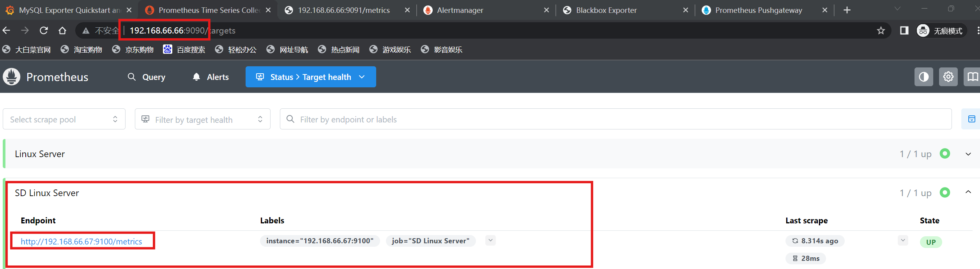Image resolution: width=980 pixels, height=269 pixels.
Task: Click the browser back arrow
Action: (6, 30)
